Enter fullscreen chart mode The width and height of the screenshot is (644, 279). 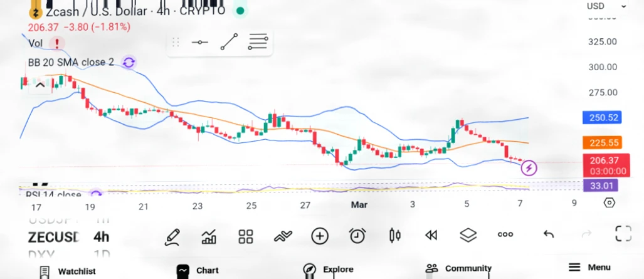[x=623, y=234]
